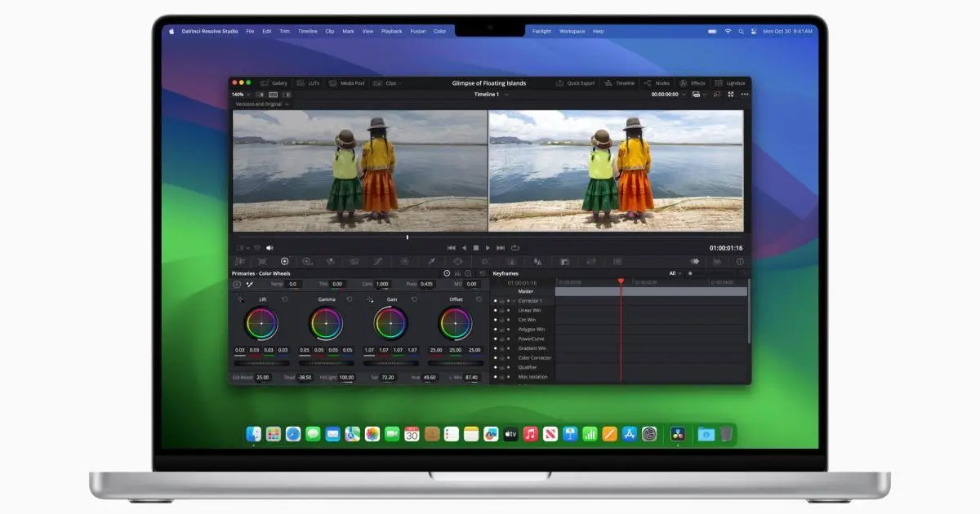
Task: Open the Trim menu
Action: [x=284, y=31]
